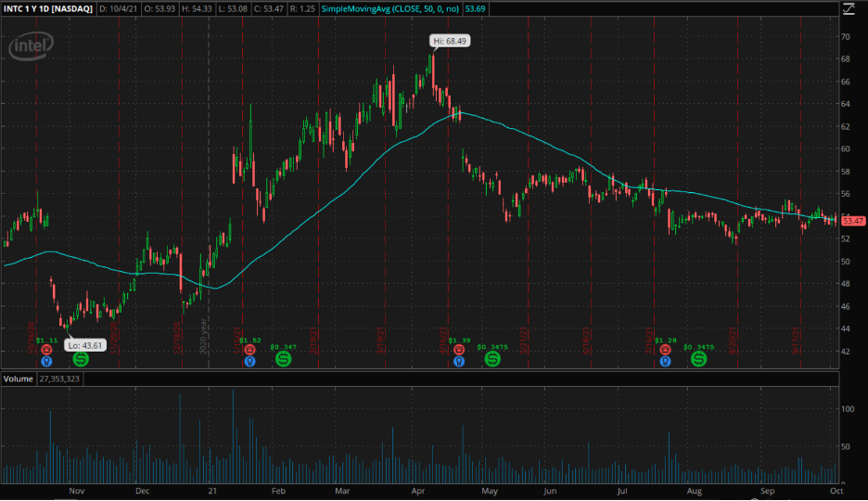Screen dimensions: 868x501
Task: Click the red earnings phone icon labeled $1.28
Action: click(x=665, y=350)
